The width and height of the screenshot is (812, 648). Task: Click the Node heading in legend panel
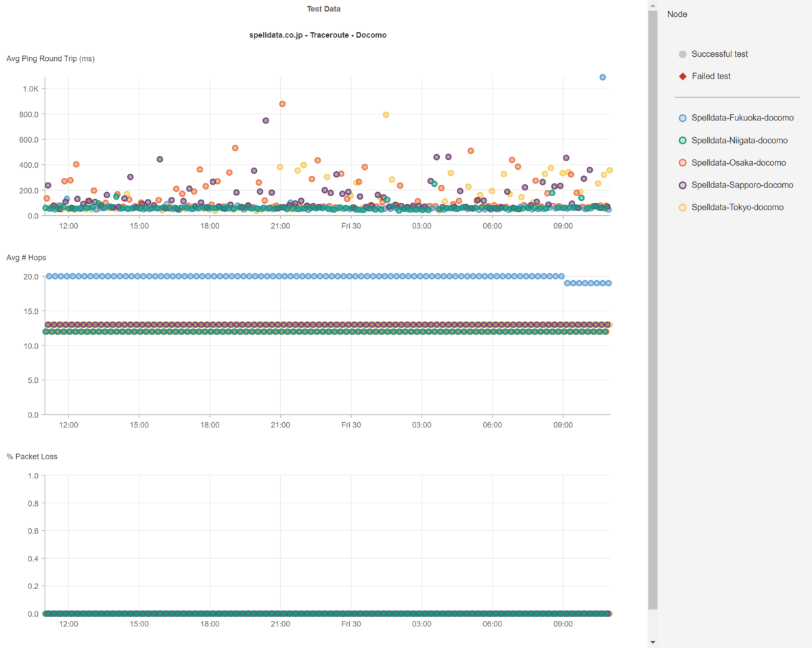(x=677, y=14)
